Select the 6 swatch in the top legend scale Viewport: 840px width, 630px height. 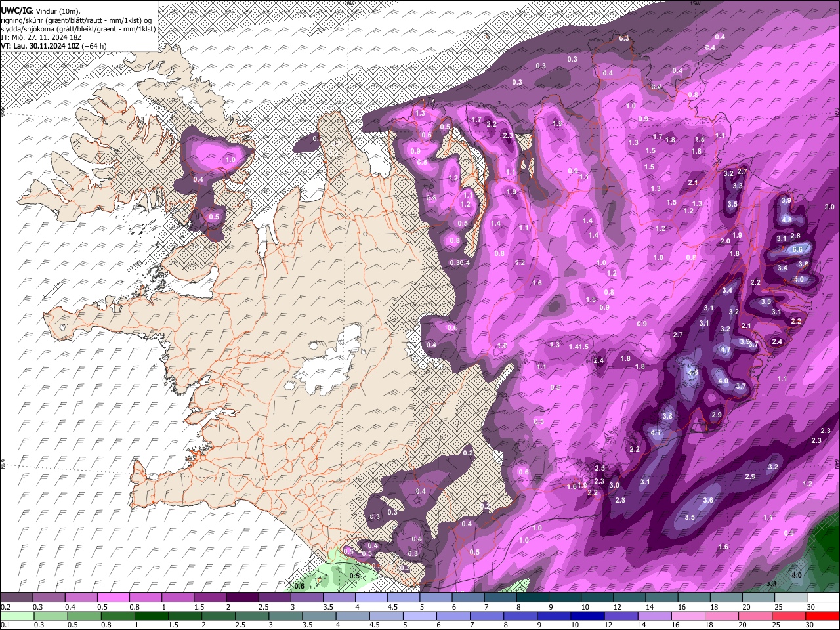[467, 598]
